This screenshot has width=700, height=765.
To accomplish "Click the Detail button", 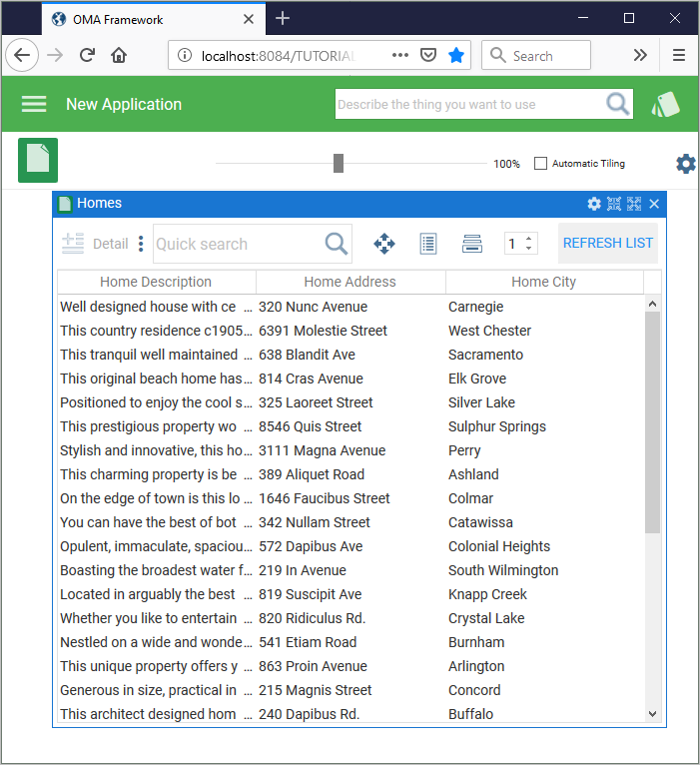I will [110, 244].
